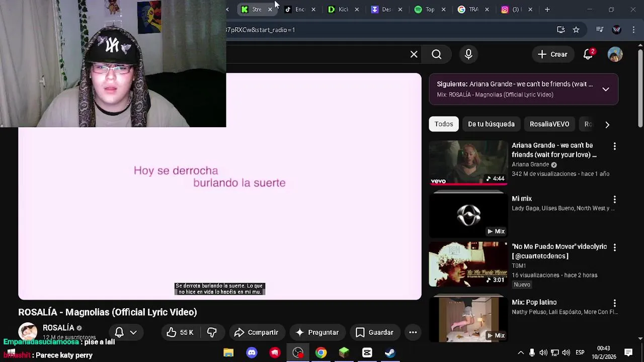Select the RosaliaVEVO filter chip

[549, 124]
